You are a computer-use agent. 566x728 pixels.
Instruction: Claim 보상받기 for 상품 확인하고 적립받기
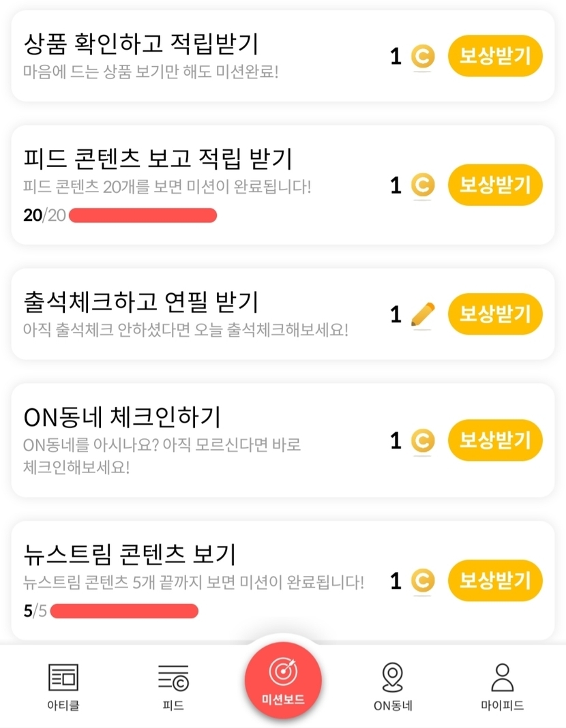point(495,57)
